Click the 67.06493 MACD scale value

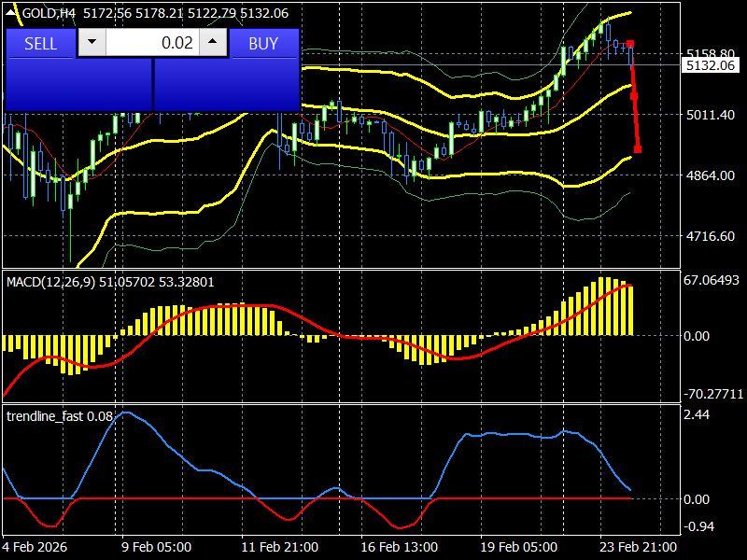pyautogui.click(x=712, y=280)
